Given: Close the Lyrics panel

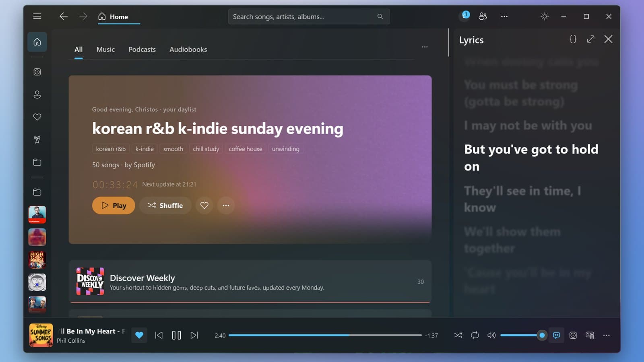Looking at the screenshot, I should (x=608, y=39).
